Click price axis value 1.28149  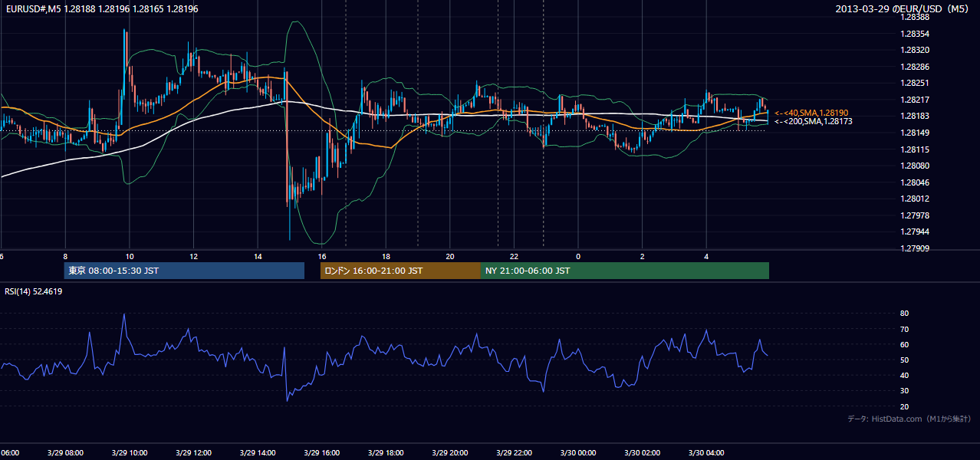click(x=915, y=133)
